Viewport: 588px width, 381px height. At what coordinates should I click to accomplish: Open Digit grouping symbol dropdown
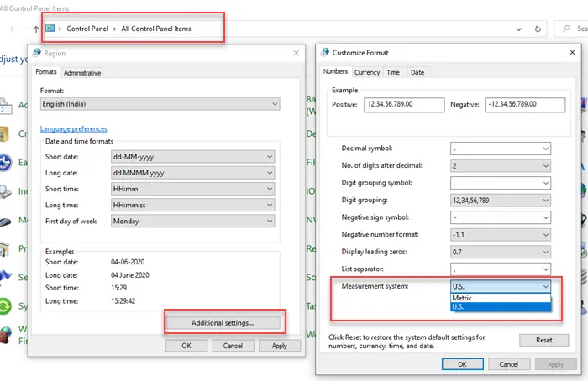pos(501,183)
